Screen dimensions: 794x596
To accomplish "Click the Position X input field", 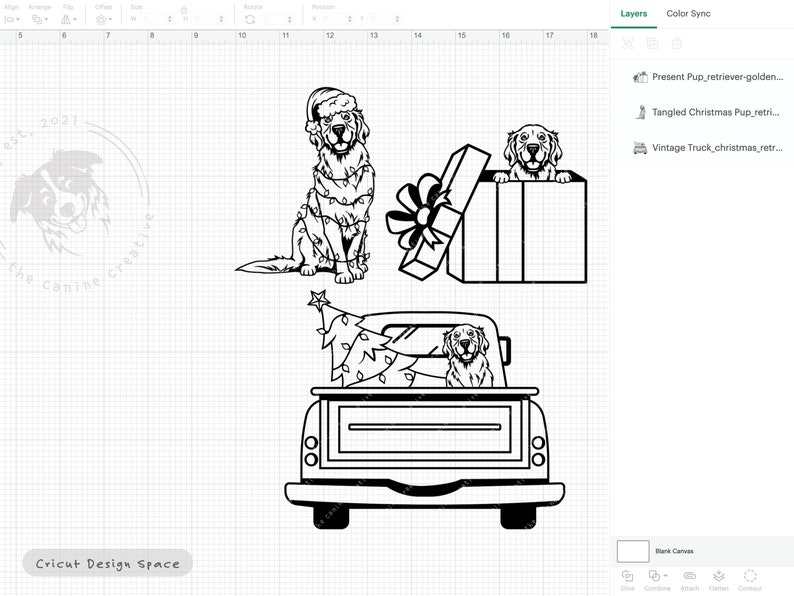I will click(333, 19).
